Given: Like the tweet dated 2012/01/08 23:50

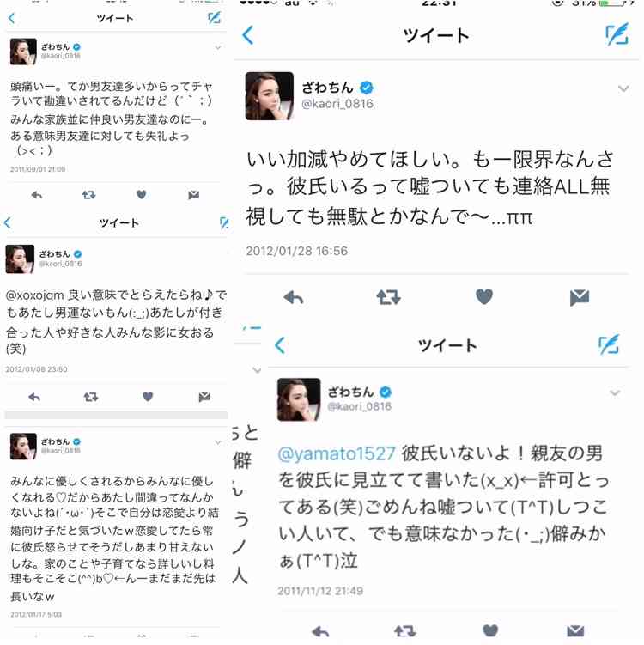Looking at the screenshot, I should point(148,397).
